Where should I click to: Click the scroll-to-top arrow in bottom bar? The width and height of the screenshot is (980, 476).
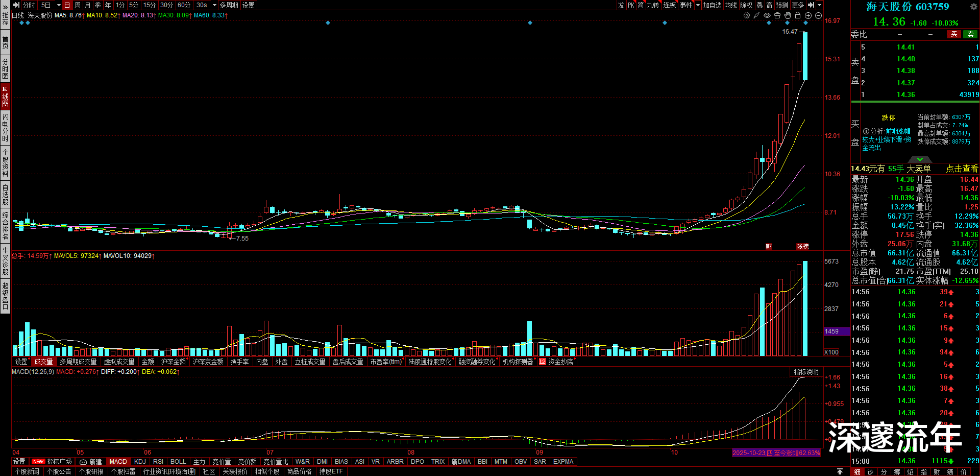(x=840, y=471)
